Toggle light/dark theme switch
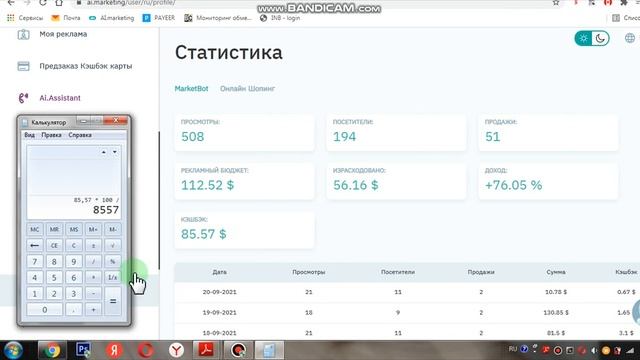The image size is (640, 360). [592, 38]
